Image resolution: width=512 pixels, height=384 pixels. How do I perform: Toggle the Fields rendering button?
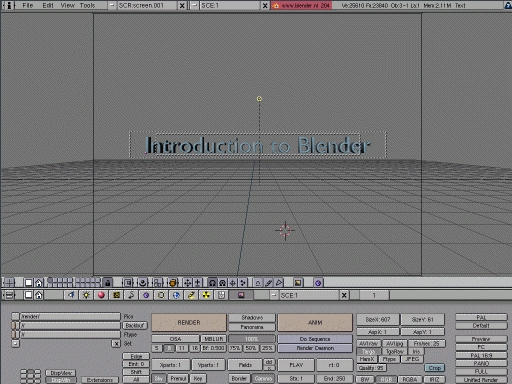[245, 365]
